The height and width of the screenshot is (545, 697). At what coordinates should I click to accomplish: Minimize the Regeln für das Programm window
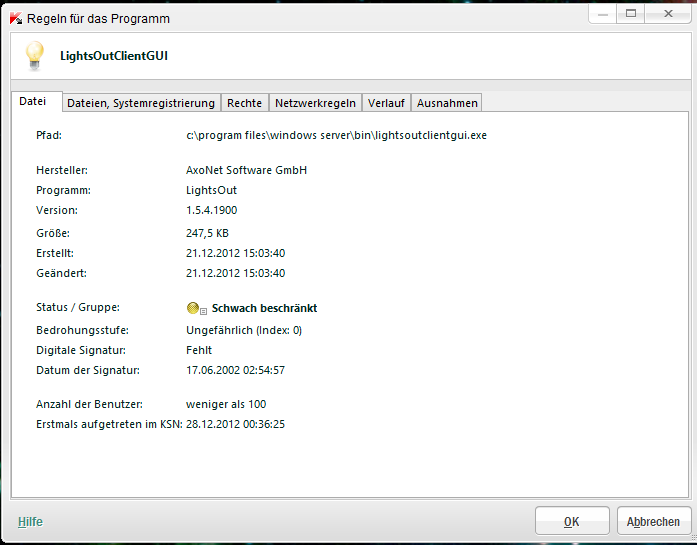603,14
